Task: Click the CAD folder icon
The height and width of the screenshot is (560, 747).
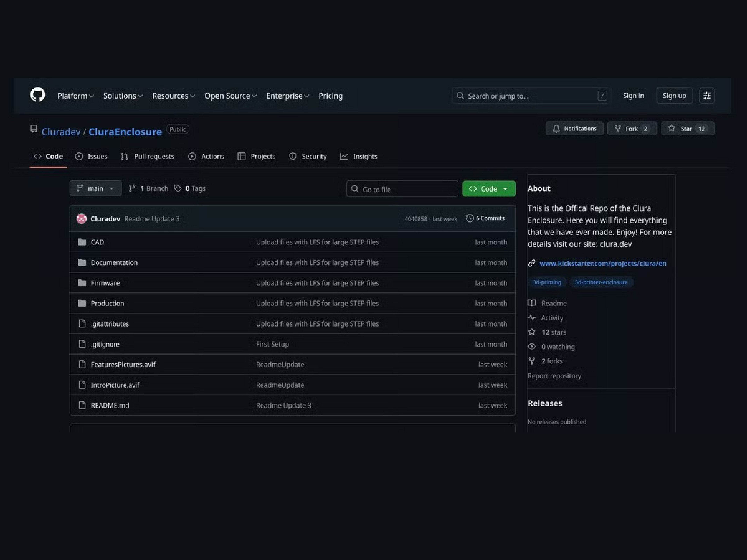Action: pyautogui.click(x=82, y=242)
